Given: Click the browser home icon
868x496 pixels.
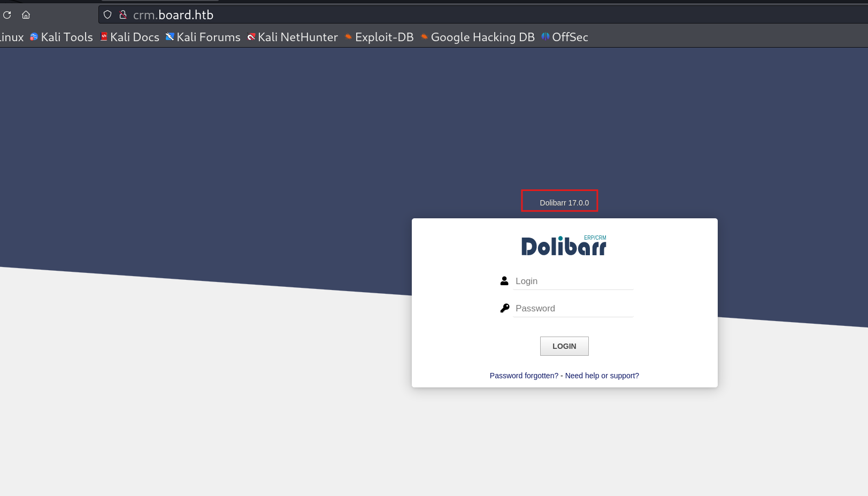Looking at the screenshot, I should pyautogui.click(x=26, y=15).
